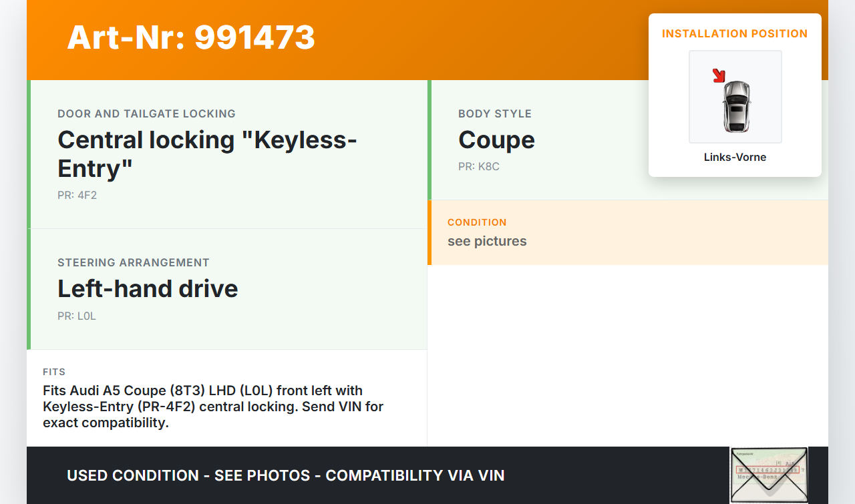Select the INSTALLATION POSITION title
855x504 pixels.
pyautogui.click(x=735, y=33)
